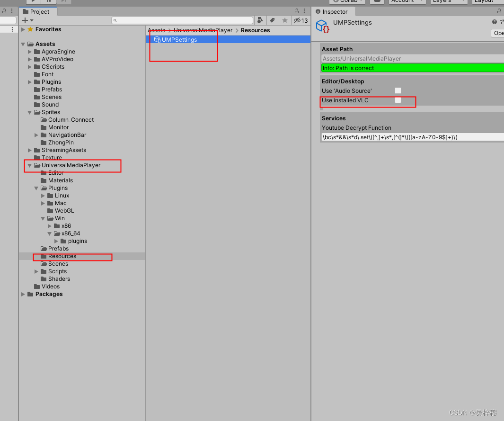Click the Inspector panel lock icon

tap(499, 11)
